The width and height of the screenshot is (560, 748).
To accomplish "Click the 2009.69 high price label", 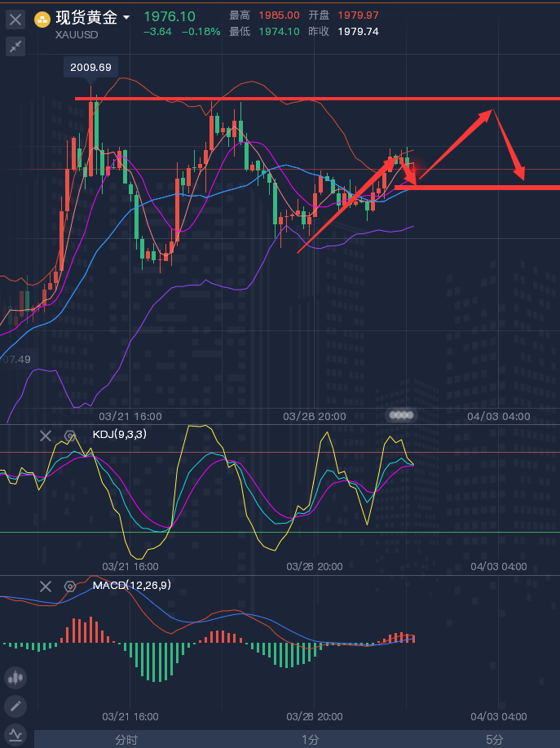I will point(90,67).
